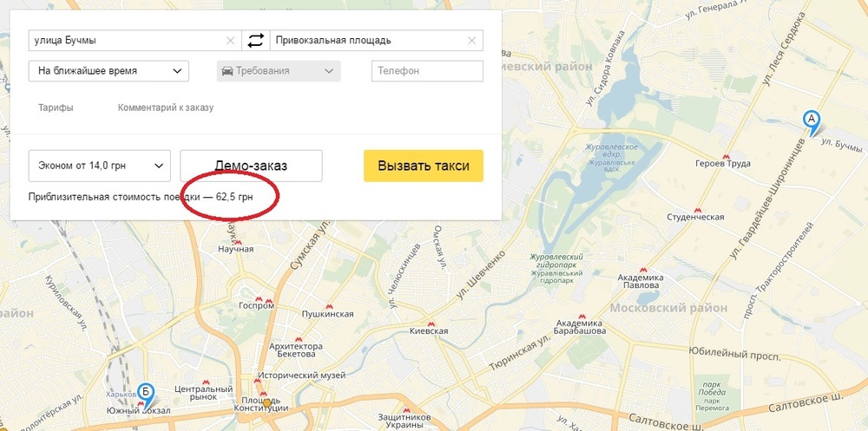The width and height of the screenshot is (868, 431).
Task: Swap origin and destination addresses
Action: 256,41
